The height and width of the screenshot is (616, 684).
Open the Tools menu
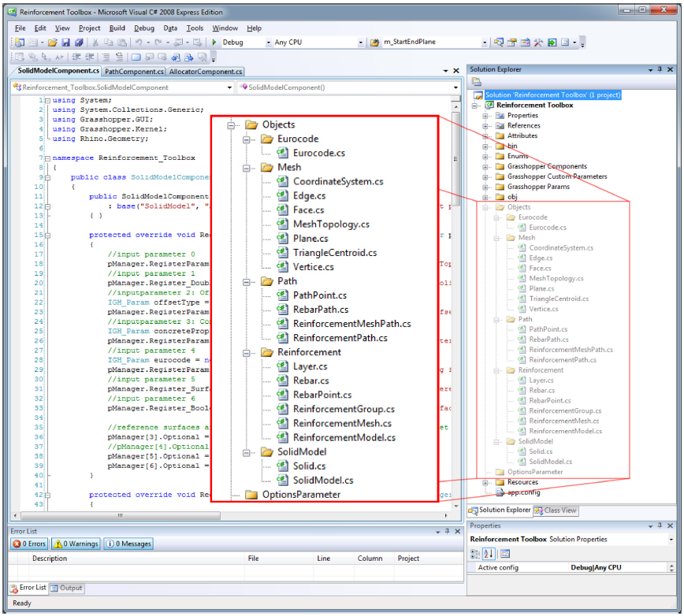(x=195, y=28)
